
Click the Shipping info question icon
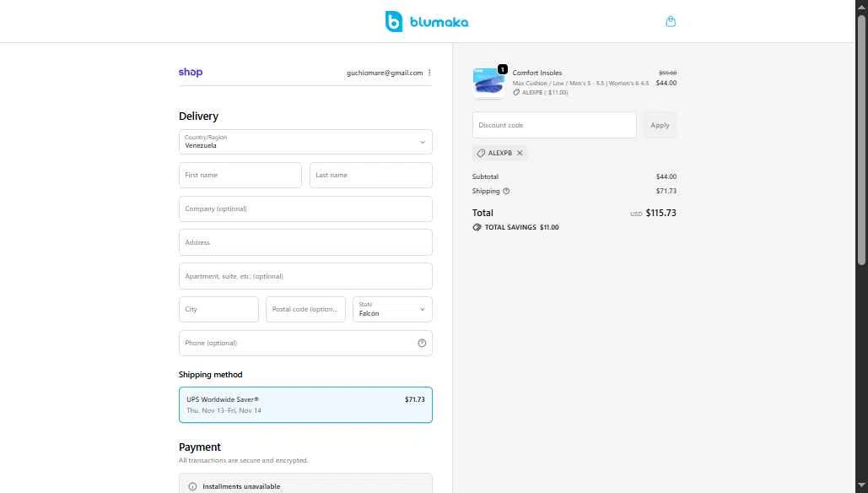click(506, 191)
